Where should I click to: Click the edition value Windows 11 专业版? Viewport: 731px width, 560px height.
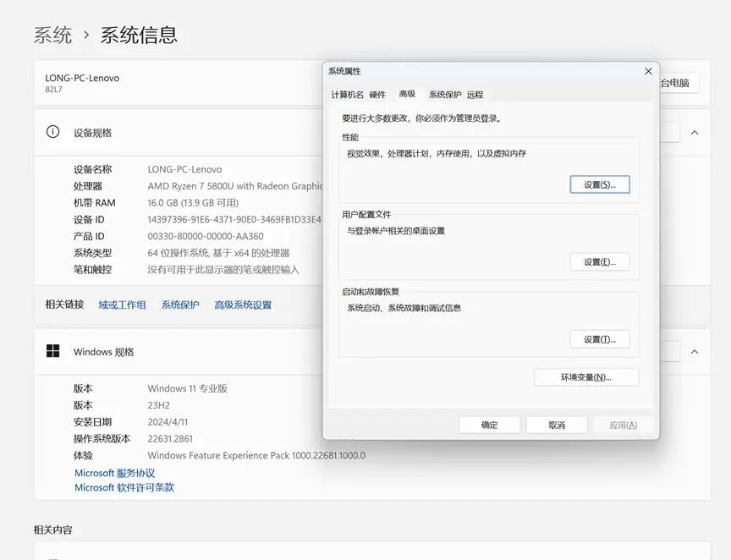pyautogui.click(x=188, y=388)
